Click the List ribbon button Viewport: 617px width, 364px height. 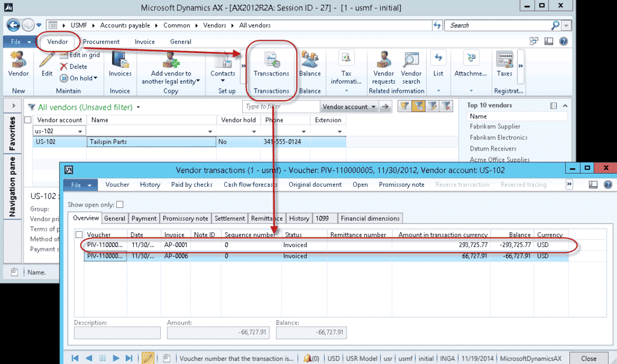tap(438, 64)
